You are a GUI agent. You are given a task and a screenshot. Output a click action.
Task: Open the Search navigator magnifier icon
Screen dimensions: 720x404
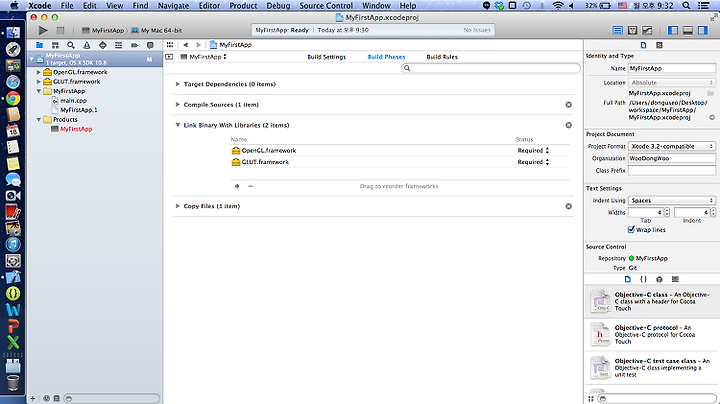[x=71, y=45]
